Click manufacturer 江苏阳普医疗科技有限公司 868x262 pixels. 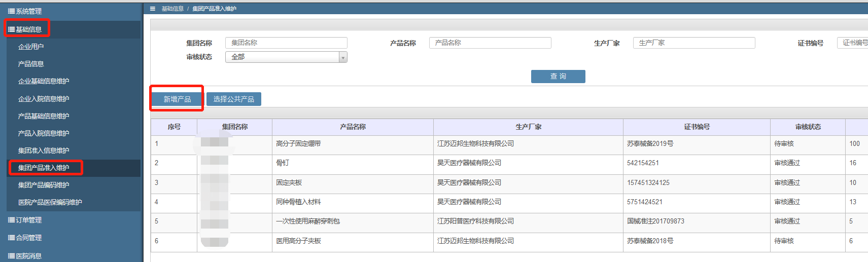475,221
